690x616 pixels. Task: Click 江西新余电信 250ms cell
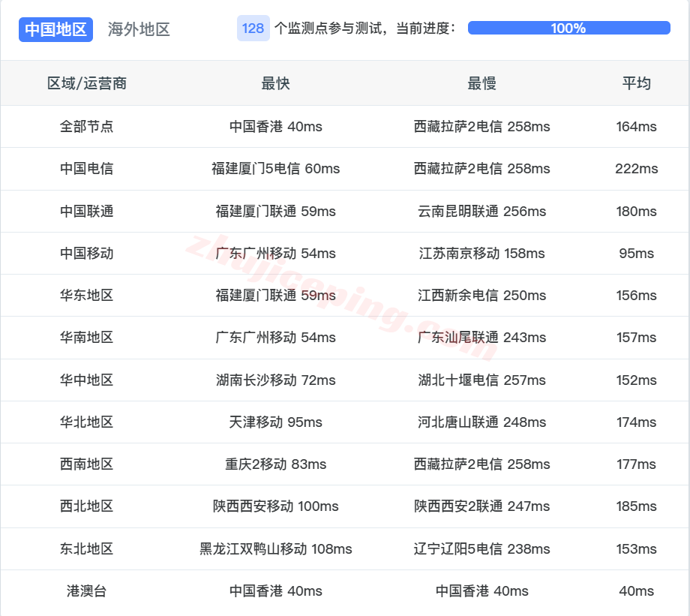pos(481,295)
